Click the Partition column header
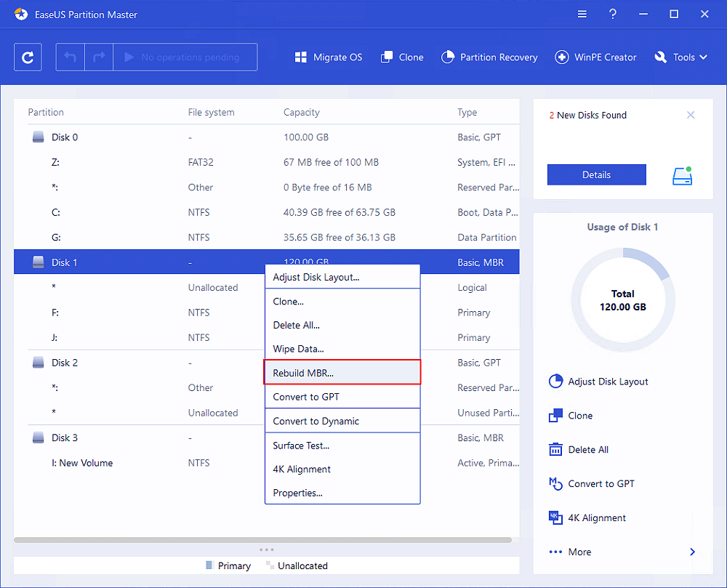Screen dimensions: 727x588 tap(45, 112)
